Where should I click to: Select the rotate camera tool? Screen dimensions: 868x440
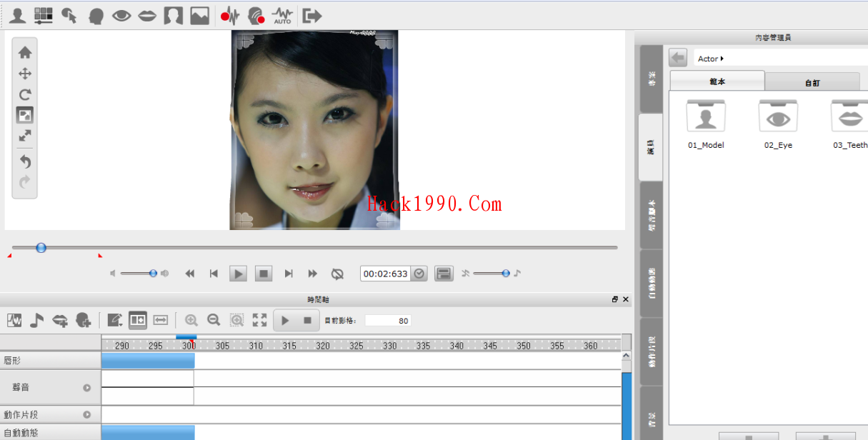click(x=25, y=94)
